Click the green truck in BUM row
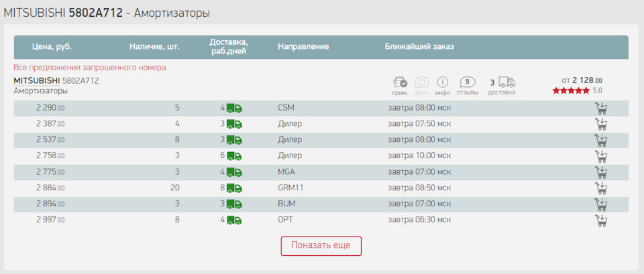Screen dimensions: 644x274 pos(234,204)
